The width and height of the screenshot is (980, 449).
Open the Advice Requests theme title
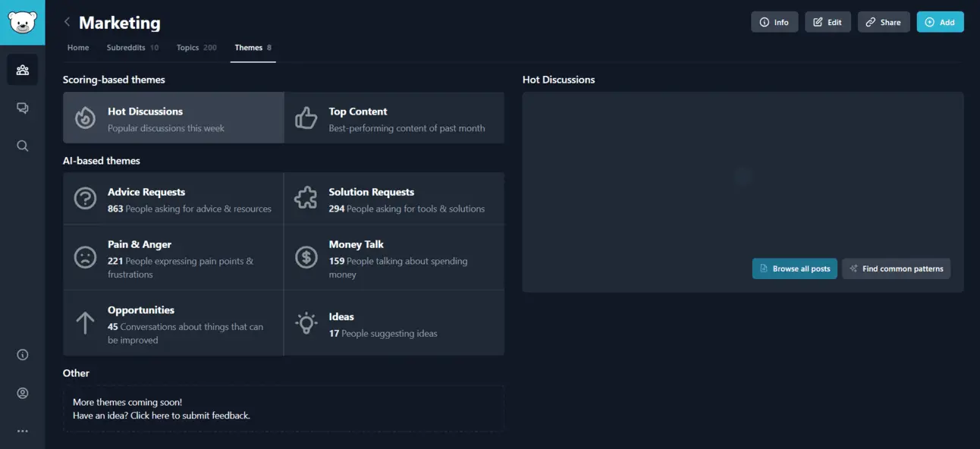tap(146, 192)
